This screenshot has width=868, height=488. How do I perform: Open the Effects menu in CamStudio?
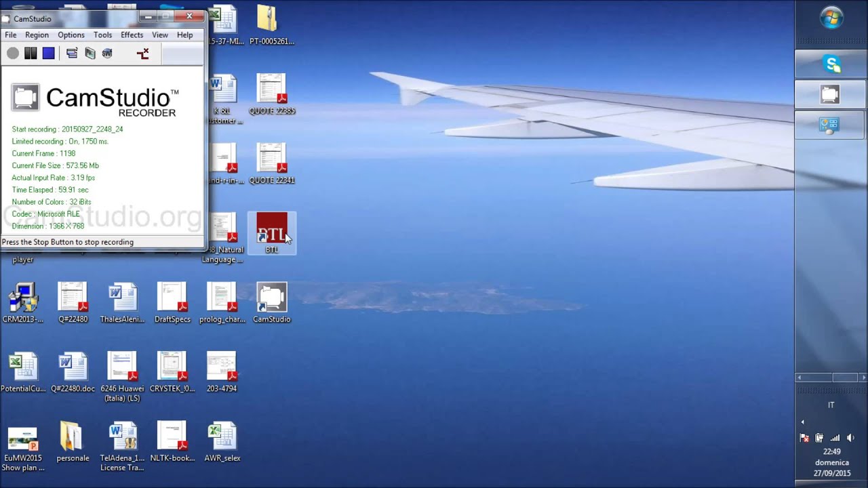[132, 35]
